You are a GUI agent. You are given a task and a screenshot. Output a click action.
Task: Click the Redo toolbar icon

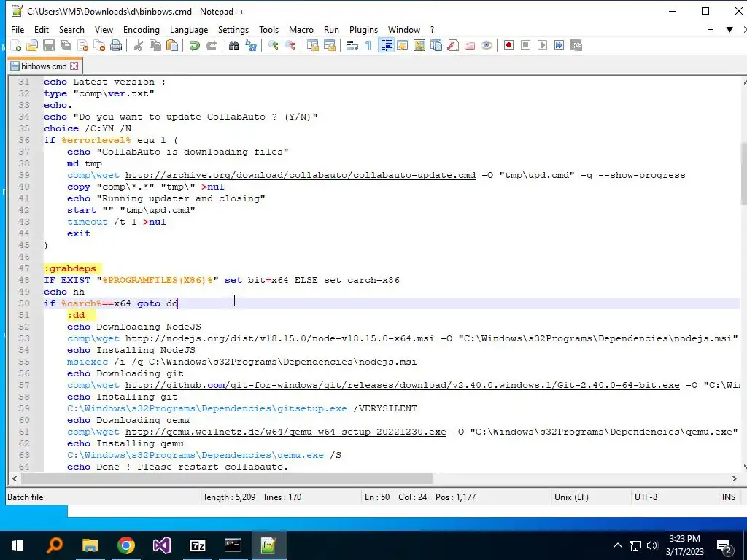212,45
